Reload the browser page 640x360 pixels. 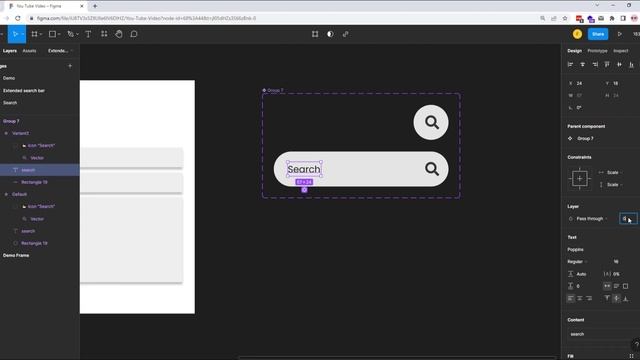18,18
